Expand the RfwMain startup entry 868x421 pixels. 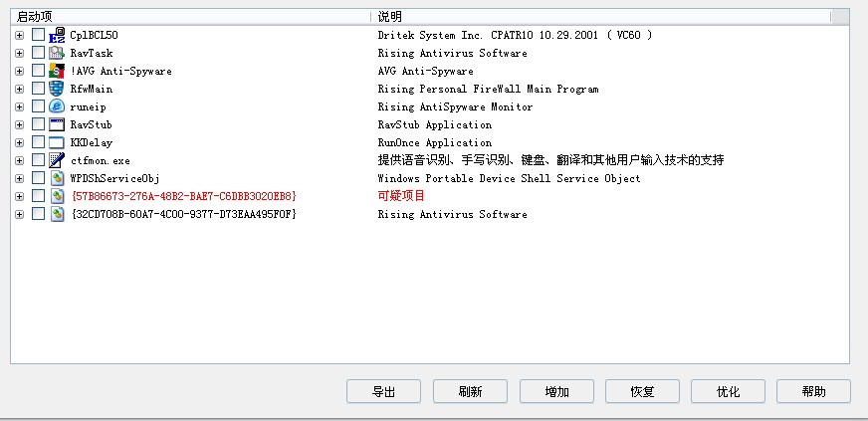(19, 89)
